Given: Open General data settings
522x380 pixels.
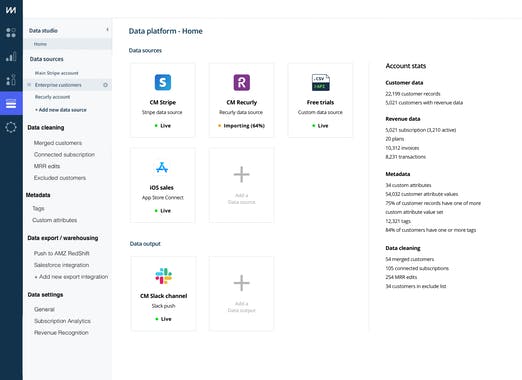Looking at the screenshot, I should (44, 309).
